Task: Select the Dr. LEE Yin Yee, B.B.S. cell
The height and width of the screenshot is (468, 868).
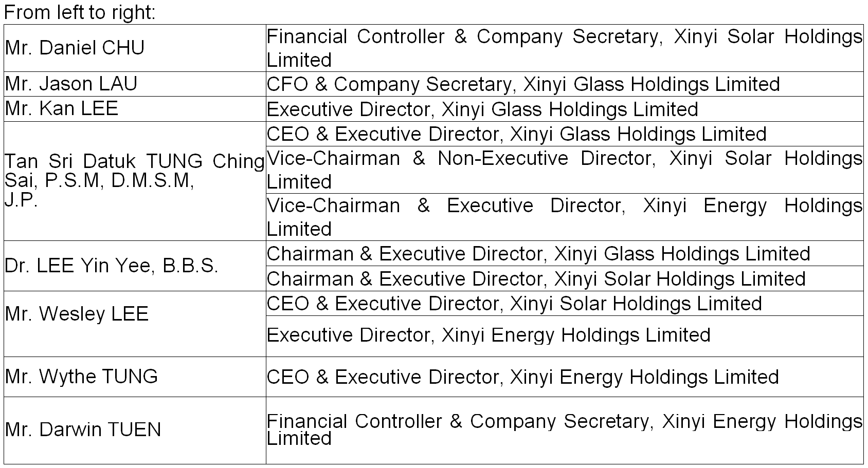Action: click(x=112, y=266)
